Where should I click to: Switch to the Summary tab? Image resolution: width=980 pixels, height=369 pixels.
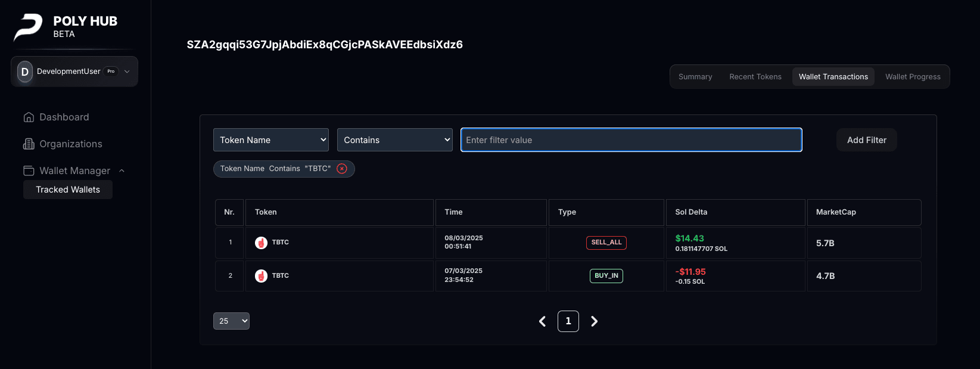(x=695, y=77)
